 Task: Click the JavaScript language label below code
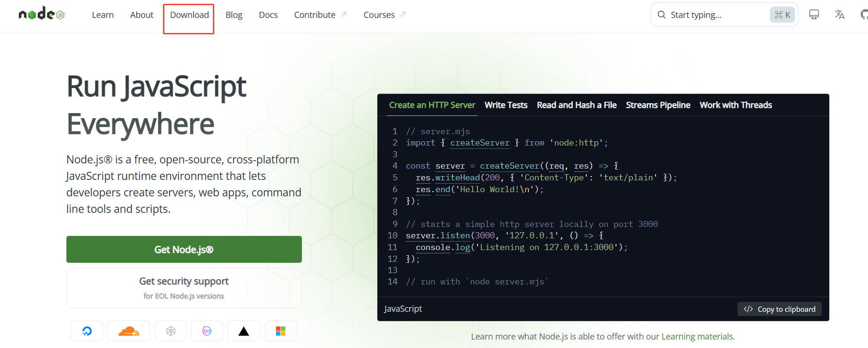(403, 308)
